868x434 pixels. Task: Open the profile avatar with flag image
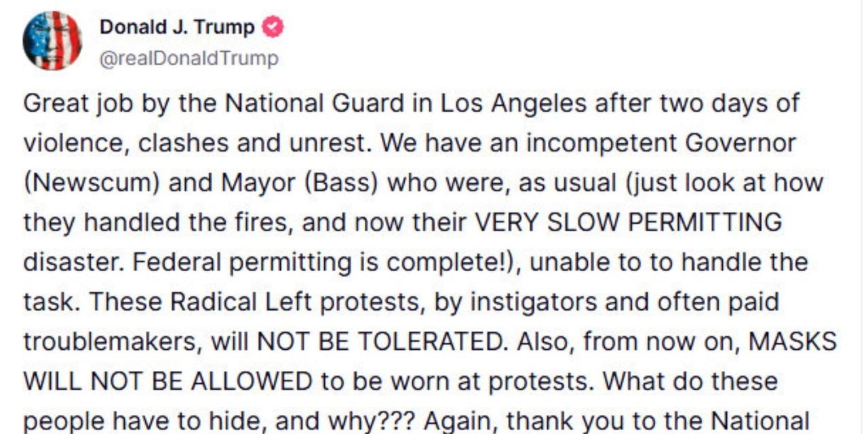(52, 41)
